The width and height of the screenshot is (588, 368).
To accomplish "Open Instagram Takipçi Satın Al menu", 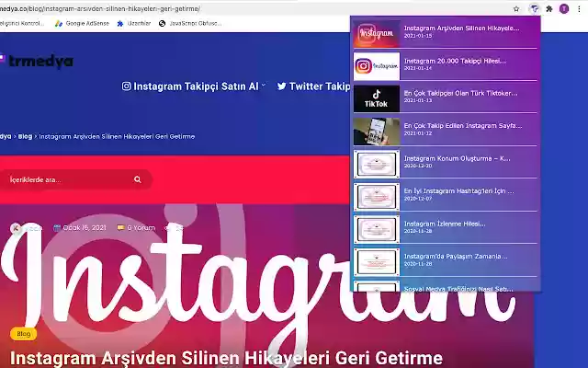I will pos(191,86).
